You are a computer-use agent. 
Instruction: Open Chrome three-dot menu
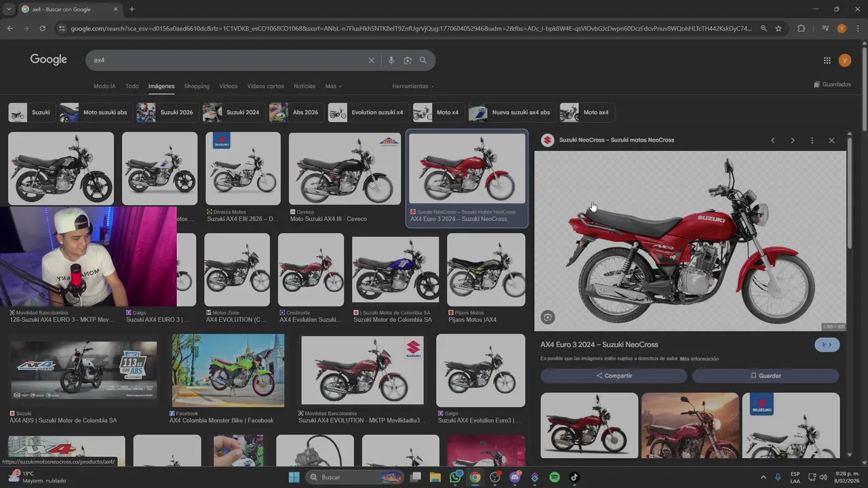[858, 28]
